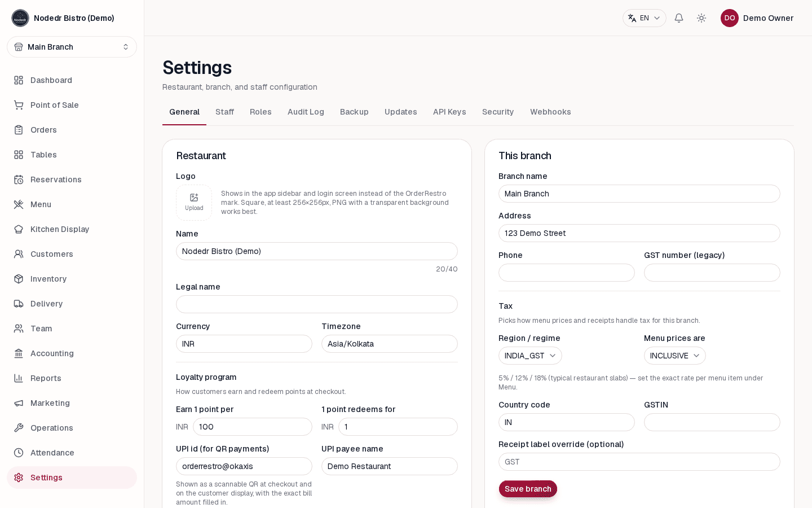Open Inventory box icon
Screen dimensions: 812x508
pyautogui.click(x=19, y=279)
